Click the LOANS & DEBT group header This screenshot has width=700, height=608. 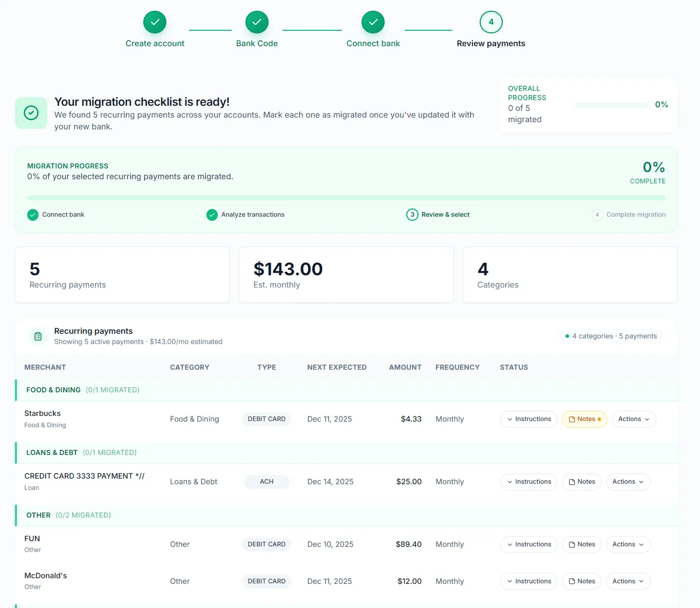point(347,453)
